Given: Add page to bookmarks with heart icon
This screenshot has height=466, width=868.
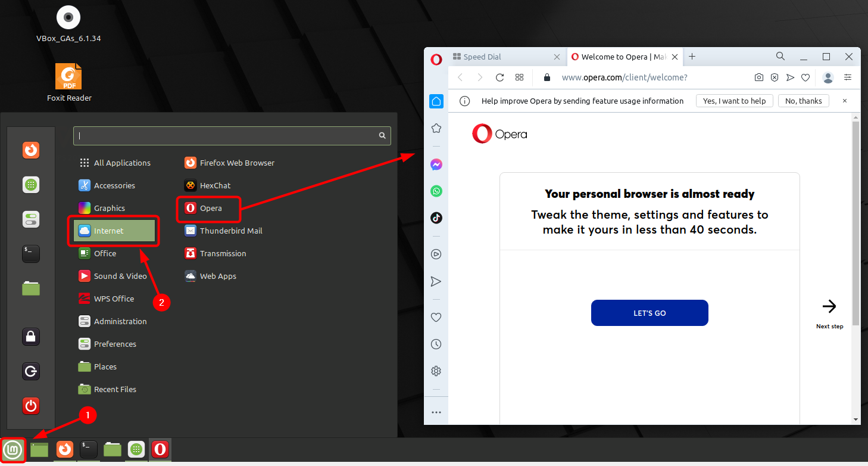Looking at the screenshot, I should pyautogui.click(x=805, y=77).
